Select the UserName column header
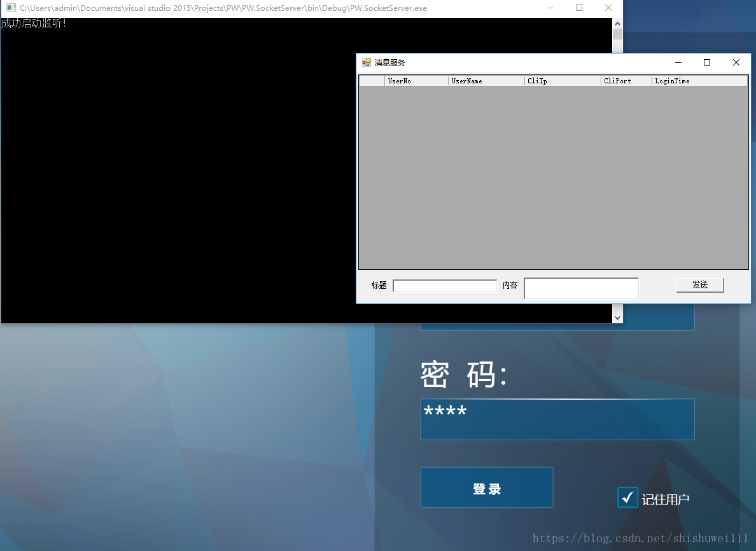Screen dimensions: 756x551 point(486,81)
